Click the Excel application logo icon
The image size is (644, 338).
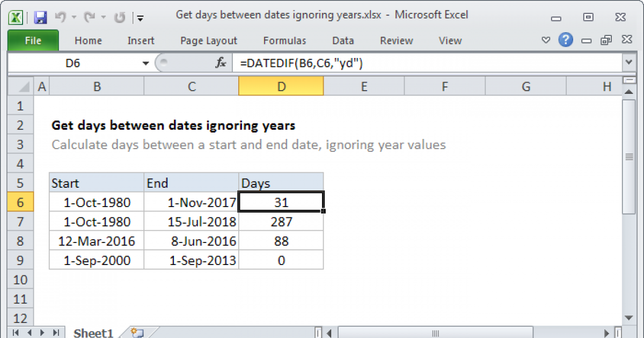pyautogui.click(x=17, y=17)
